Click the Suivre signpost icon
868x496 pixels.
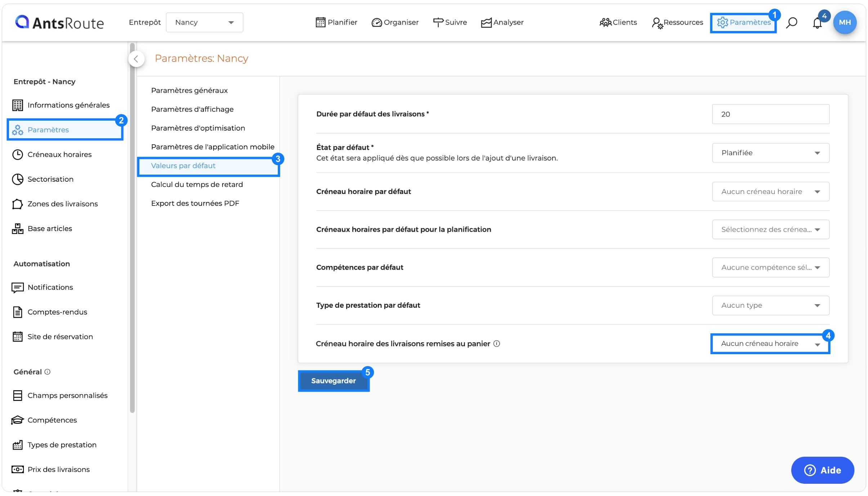tap(438, 22)
